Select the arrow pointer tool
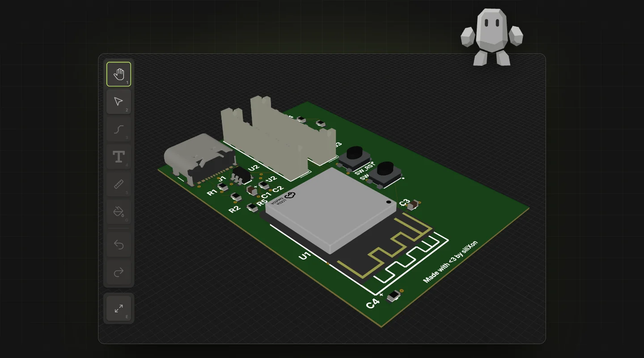 [119, 102]
